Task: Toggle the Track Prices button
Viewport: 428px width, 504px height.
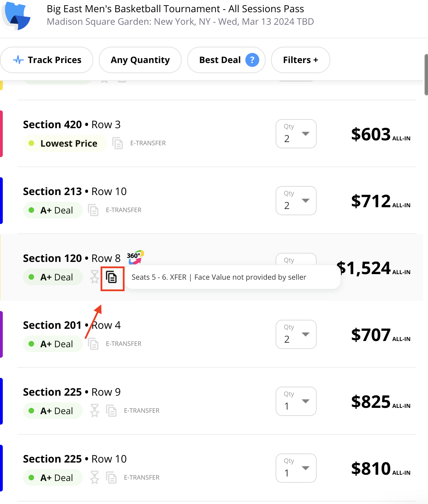Action: [x=47, y=60]
